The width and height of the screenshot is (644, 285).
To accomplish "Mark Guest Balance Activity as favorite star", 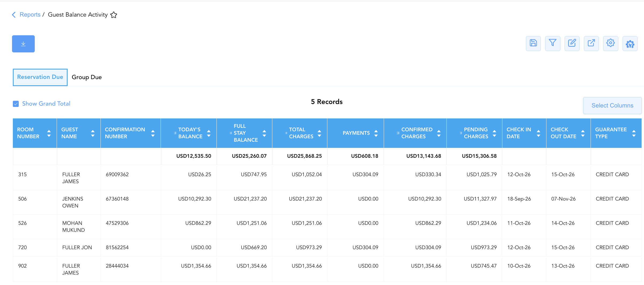I will pos(114,15).
